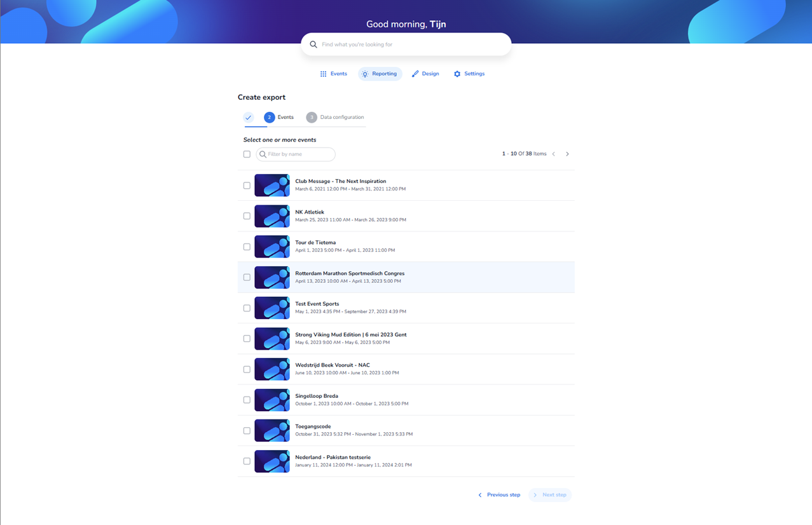Tick the Singelloop Breda checkbox

pos(247,400)
